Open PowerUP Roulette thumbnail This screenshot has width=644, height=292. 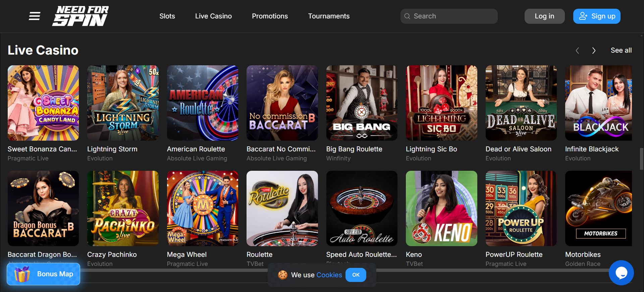521,208
